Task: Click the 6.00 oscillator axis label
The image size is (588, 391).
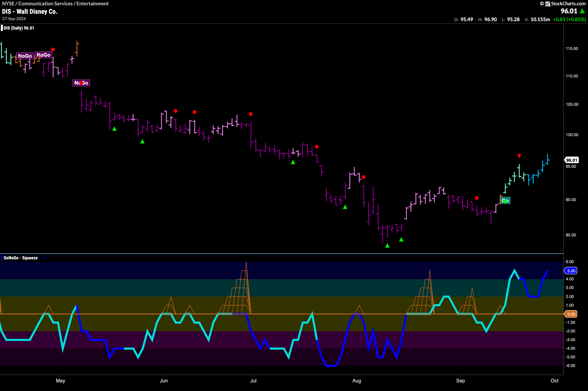Action: (570, 262)
